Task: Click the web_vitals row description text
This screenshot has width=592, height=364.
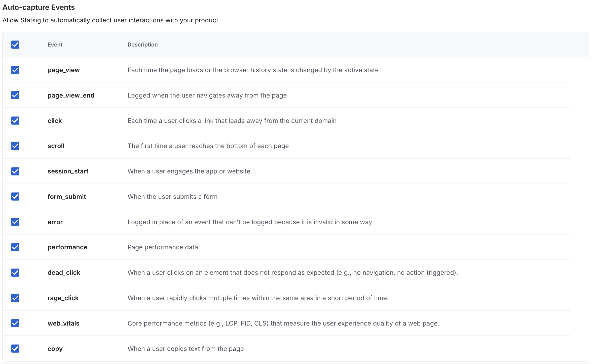Action: [283, 323]
